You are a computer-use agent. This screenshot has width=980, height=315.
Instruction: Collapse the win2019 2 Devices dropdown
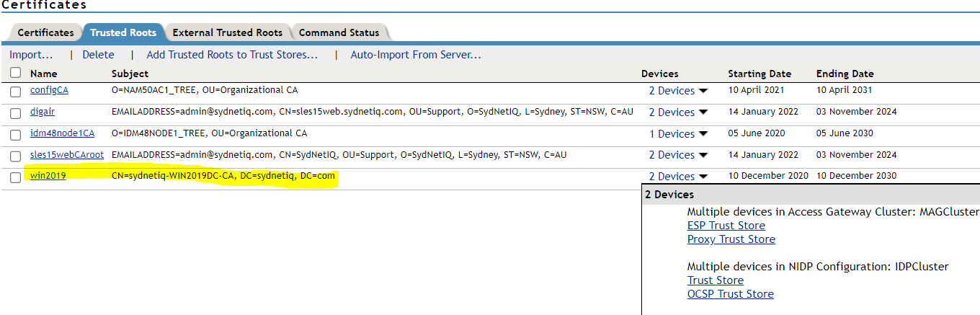pos(703,177)
